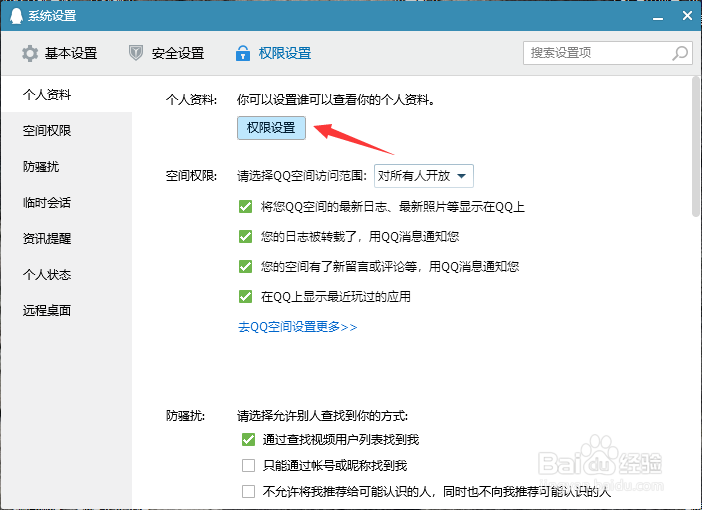Click the 空间权限: section label

[191, 176]
